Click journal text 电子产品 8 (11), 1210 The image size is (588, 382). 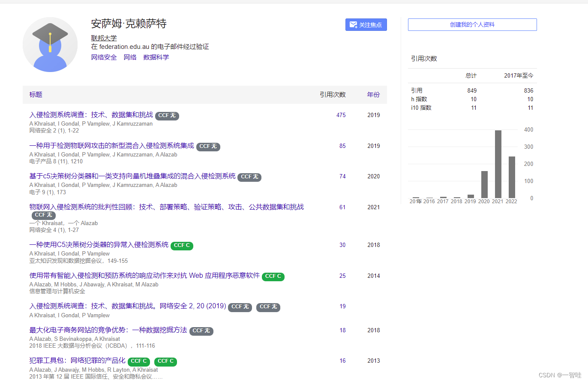tap(56, 162)
